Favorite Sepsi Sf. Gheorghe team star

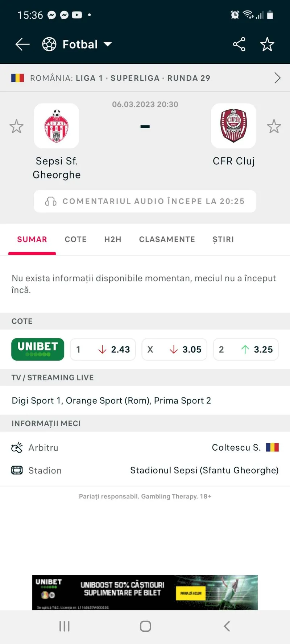pyautogui.click(x=16, y=126)
